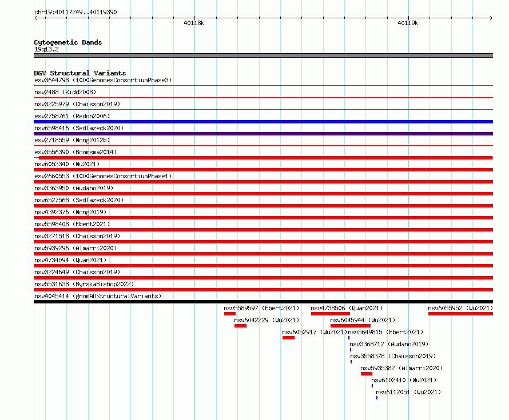
Task: Click the nsv6045944 (Wu2021) red bar
Action: point(351,326)
